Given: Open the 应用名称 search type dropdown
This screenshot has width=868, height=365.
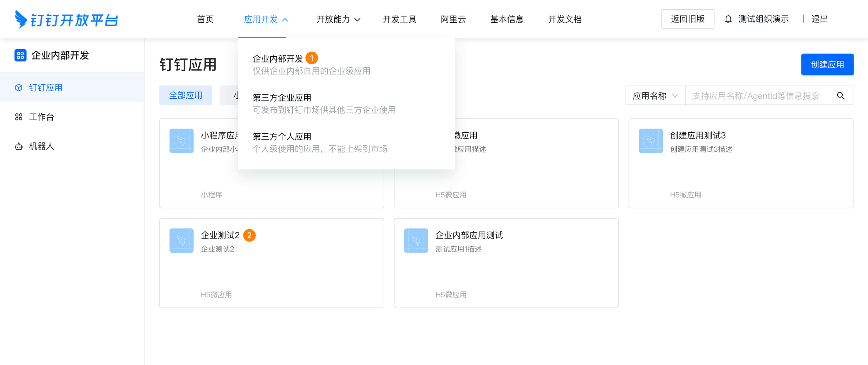Looking at the screenshot, I should pyautogui.click(x=655, y=96).
